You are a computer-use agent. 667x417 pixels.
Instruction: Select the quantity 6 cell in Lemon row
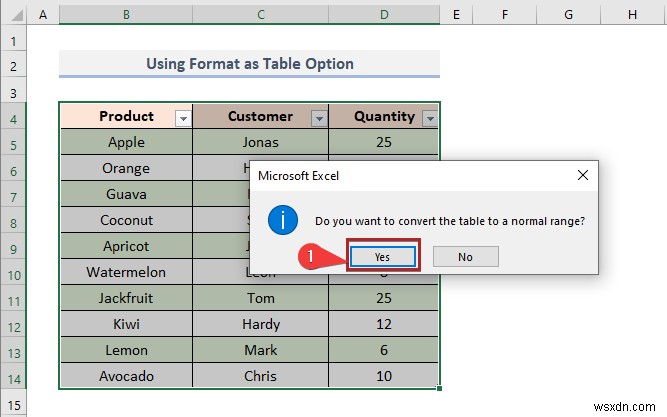[384, 350]
